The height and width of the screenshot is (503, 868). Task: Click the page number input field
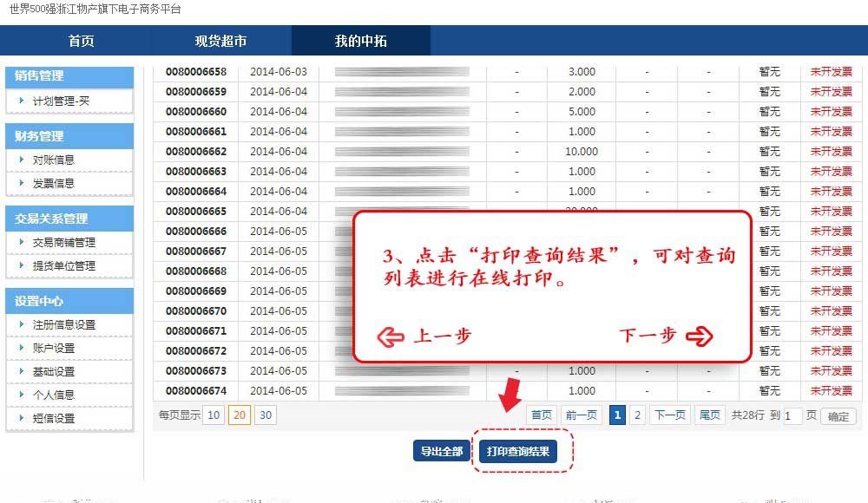(x=792, y=416)
